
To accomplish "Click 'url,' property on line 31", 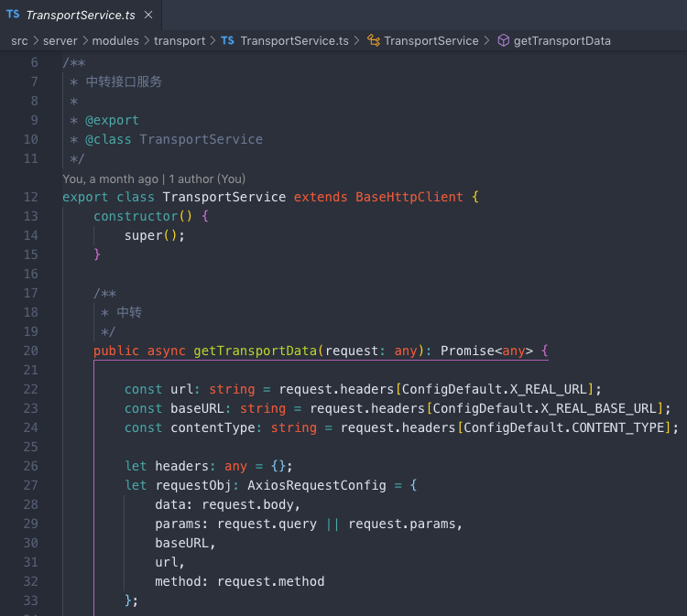I will pyautogui.click(x=170, y=562).
